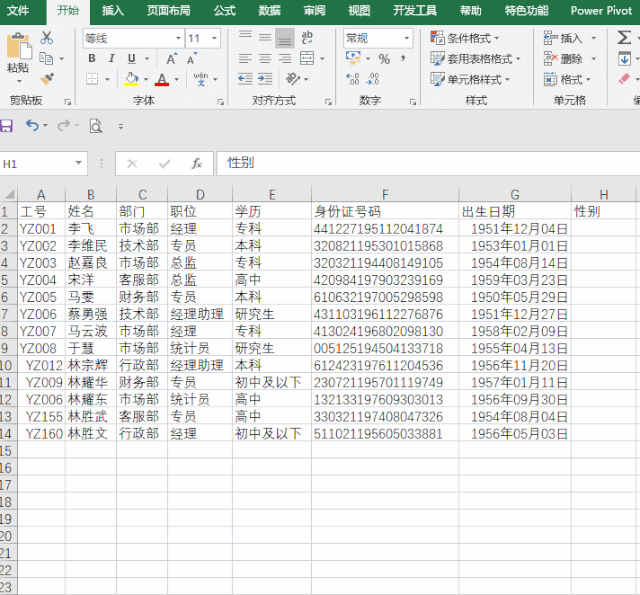The height and width of the screenshot is (595, 640).
Task: Click accounting number format icon
Action: click(353, 58)
